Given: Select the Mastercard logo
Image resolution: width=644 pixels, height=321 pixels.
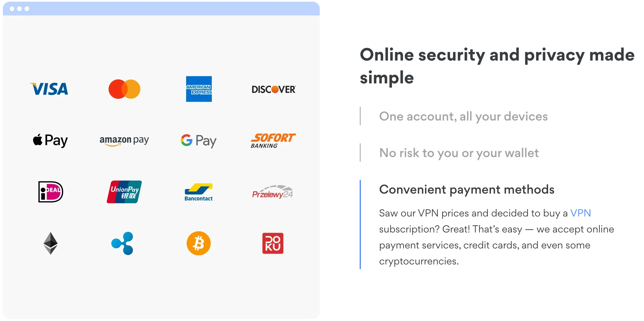Looking at the screenshot, I should point(124,89).
